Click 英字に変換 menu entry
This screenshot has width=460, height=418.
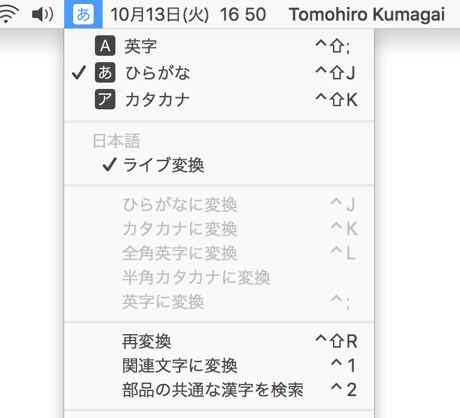[x=219, y=302]
